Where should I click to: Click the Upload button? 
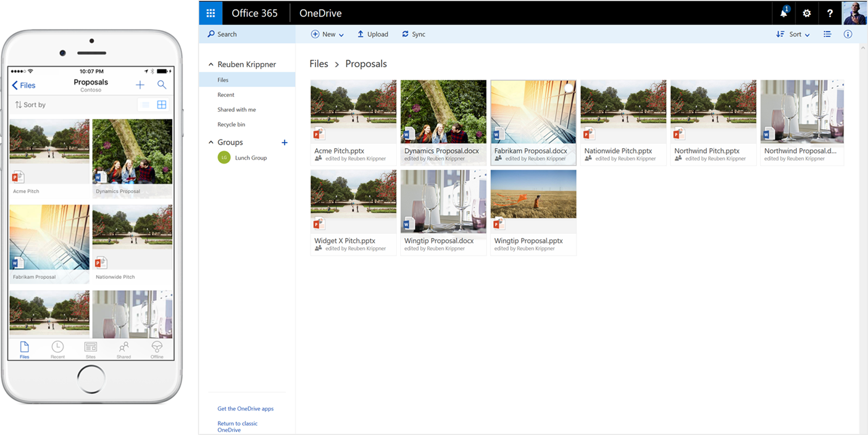tap(373, 35)
